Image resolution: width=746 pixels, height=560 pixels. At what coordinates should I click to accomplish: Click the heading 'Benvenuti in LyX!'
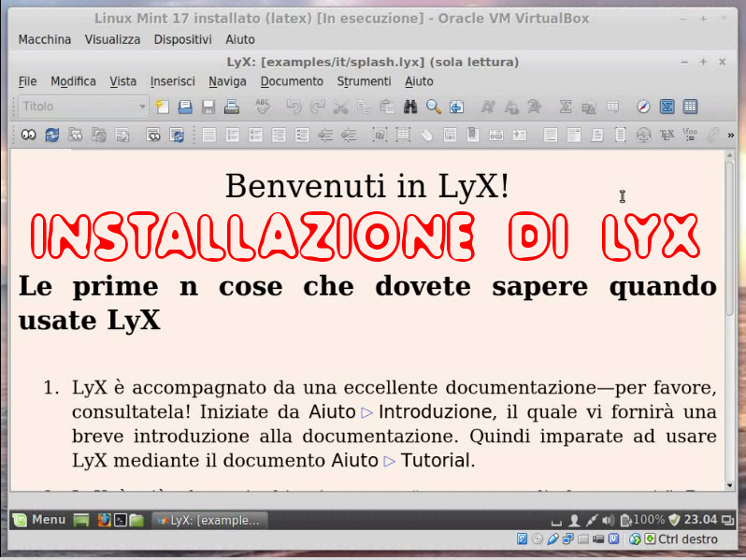point(366,186)
